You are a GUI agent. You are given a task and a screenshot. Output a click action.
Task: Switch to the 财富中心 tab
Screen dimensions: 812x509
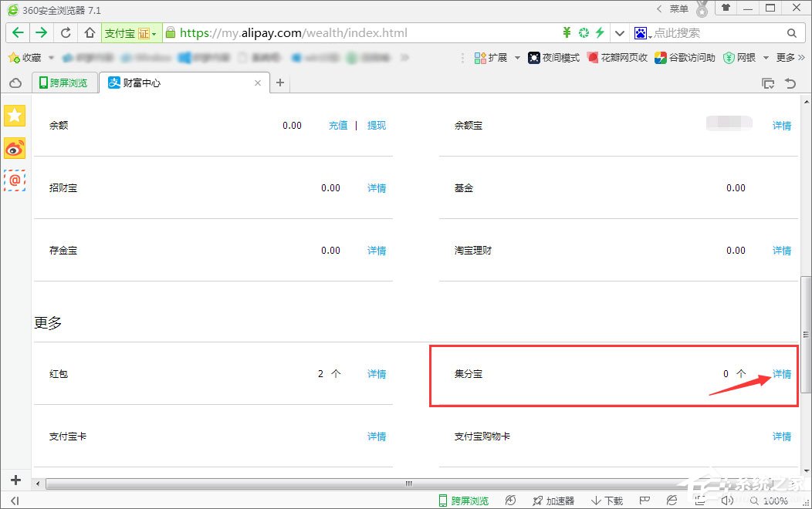143,83
